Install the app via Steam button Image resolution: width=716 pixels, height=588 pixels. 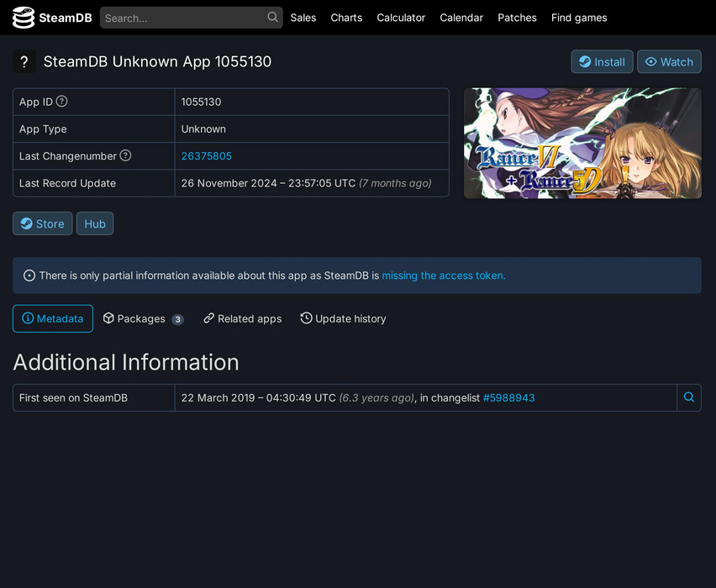click(x=602, y=61)
